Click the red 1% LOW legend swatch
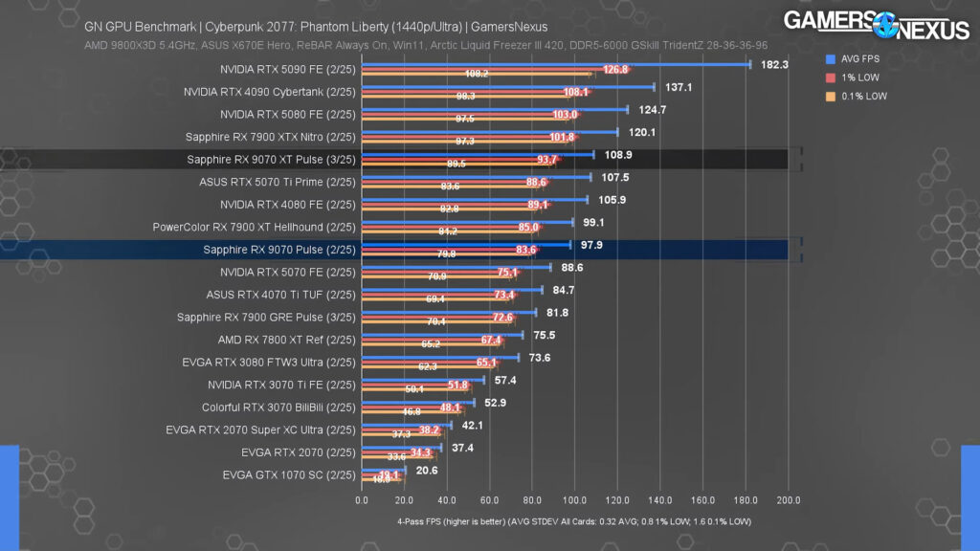 pos(831,78)
